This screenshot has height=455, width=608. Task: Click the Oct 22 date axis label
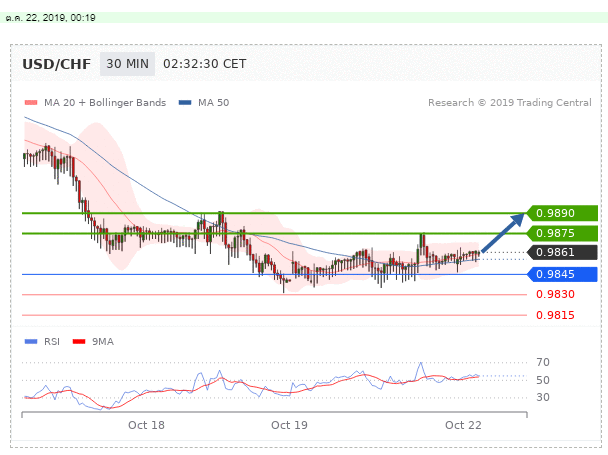(463, 425)
